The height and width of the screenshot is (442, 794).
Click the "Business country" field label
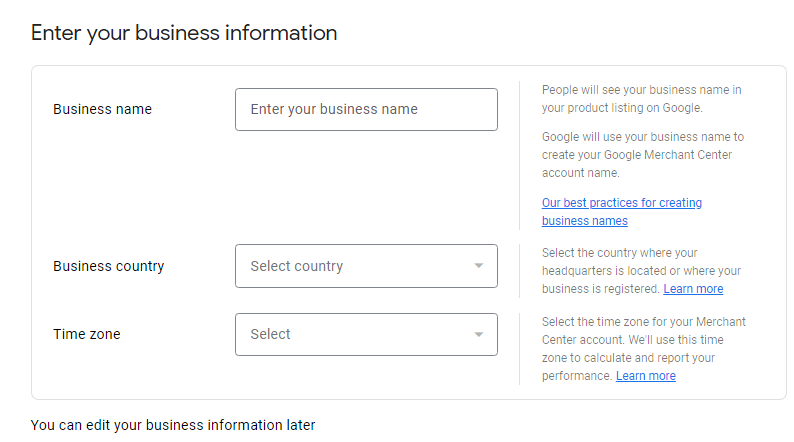pos(108,266)
